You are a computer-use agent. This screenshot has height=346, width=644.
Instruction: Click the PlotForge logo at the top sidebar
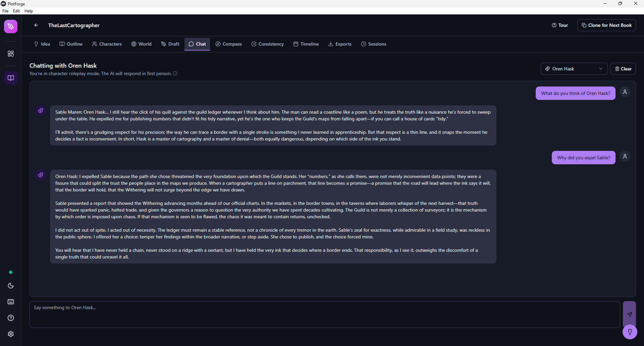coord(11,26)
